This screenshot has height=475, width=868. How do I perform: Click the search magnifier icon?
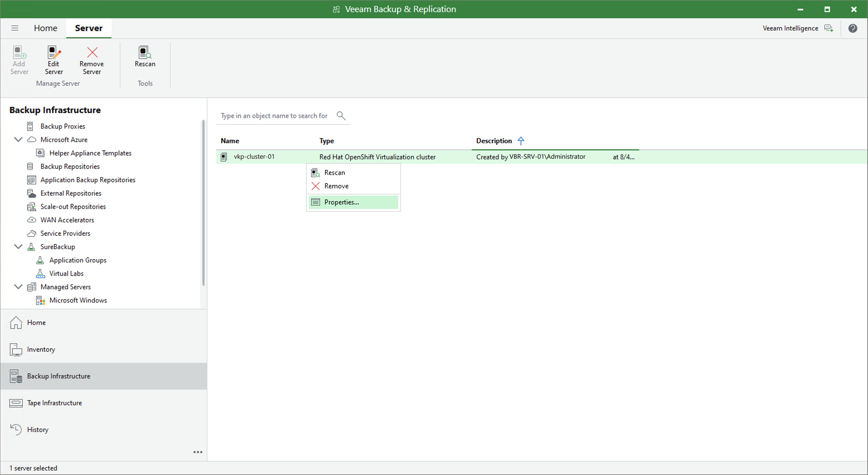pos(341,115)
